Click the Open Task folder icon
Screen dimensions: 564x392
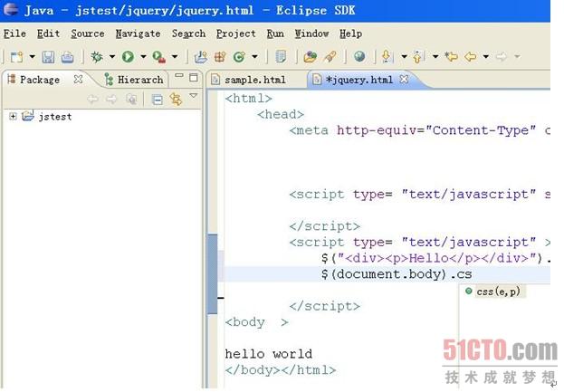tap(310, 56)
